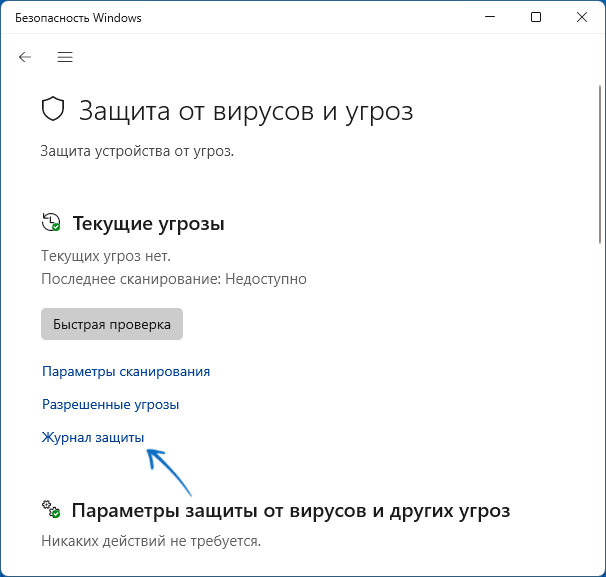The width and height of the screenshot is (606, 577).
Task: Click the shield icon beside the page title
Action: (x=53, y=109)
